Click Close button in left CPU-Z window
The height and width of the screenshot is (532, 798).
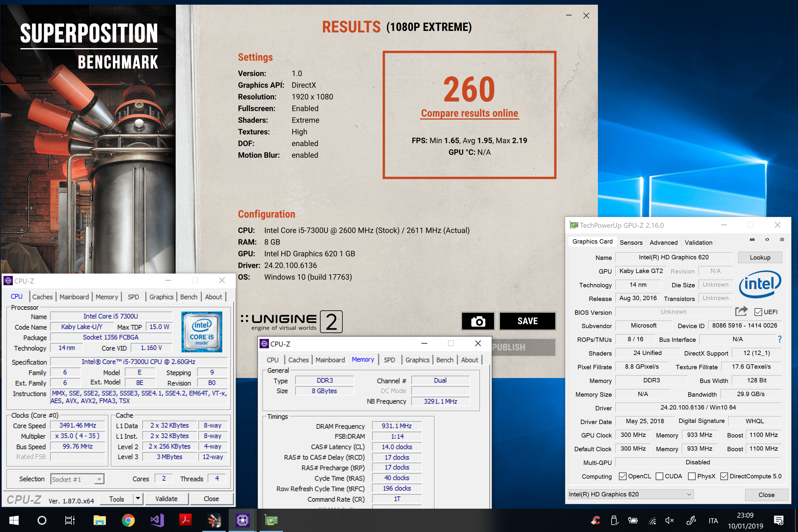(211, 498)
